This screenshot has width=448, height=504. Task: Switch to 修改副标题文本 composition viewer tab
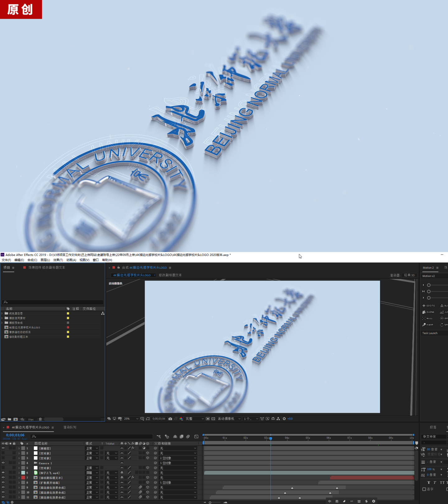[x=170, y=275]
